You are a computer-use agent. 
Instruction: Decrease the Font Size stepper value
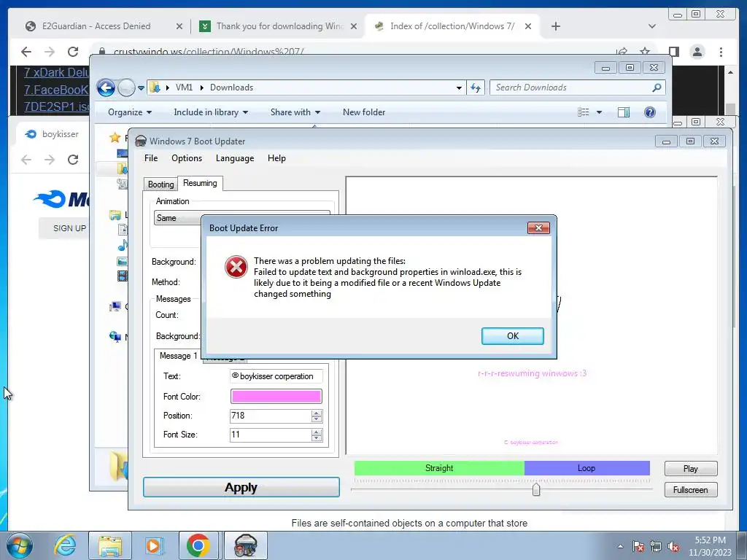coord(317,438)
